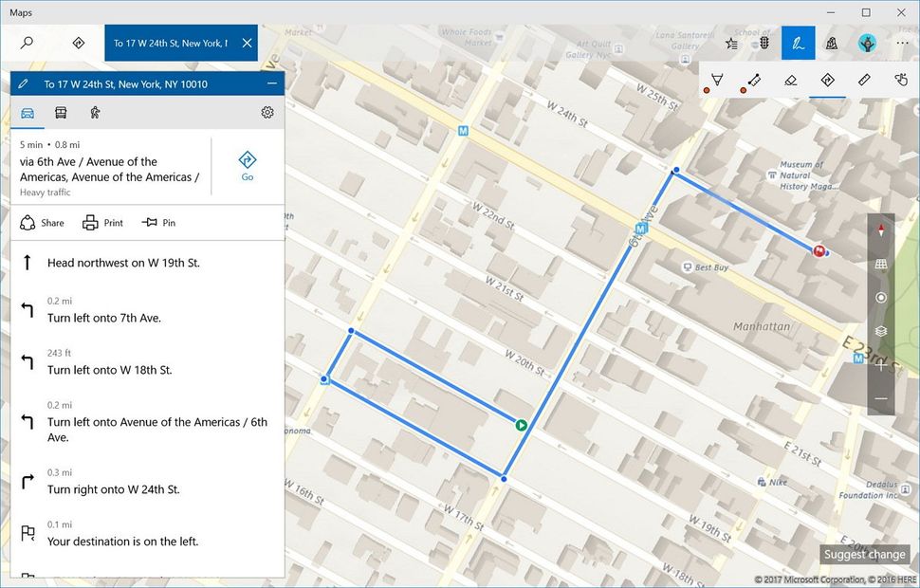Reset map orientation using the compass

[x=881, y=229]
